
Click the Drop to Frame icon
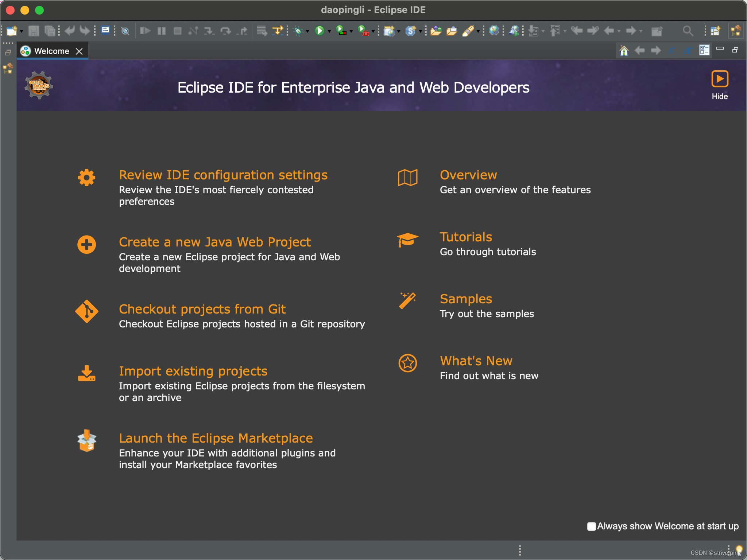click(x=262, y=31)
